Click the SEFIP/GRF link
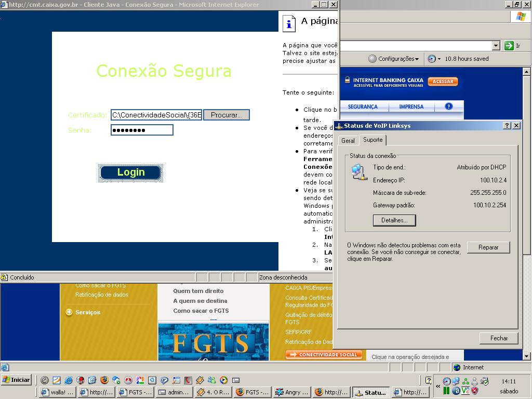The height and width of the screenshot is (399, 532). pyautogui.click(x=298, y=332)
